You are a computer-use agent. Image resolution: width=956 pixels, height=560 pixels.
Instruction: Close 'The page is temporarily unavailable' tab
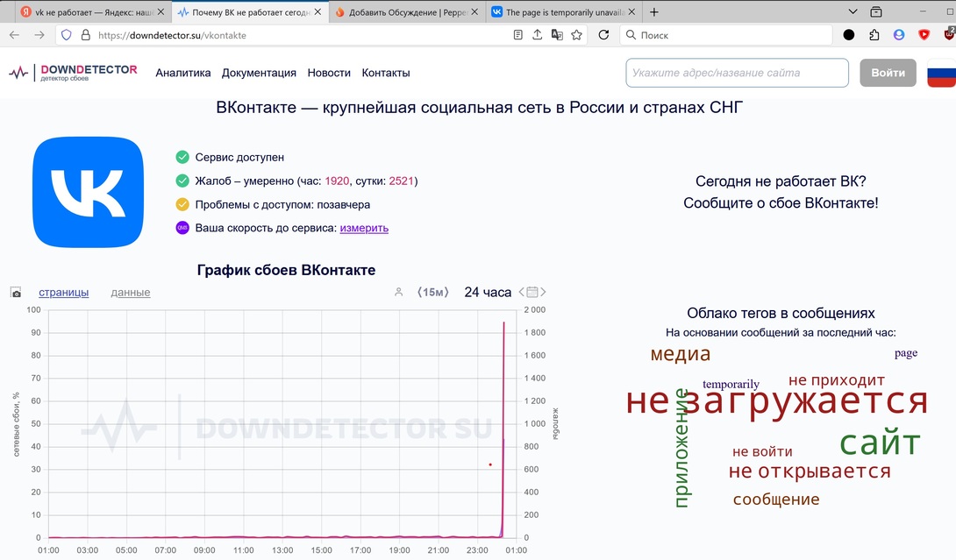point(631,11)
